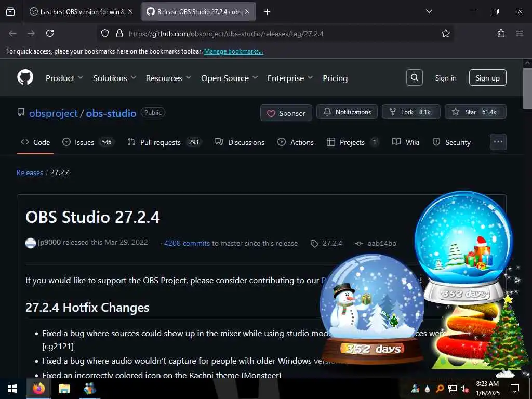Open the obs-studio repository link
Screen dimensions: 532x399
coord(111,113)
